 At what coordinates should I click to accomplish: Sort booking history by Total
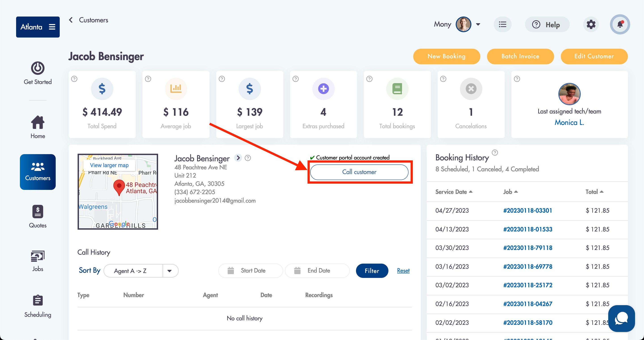pos(594,192)
